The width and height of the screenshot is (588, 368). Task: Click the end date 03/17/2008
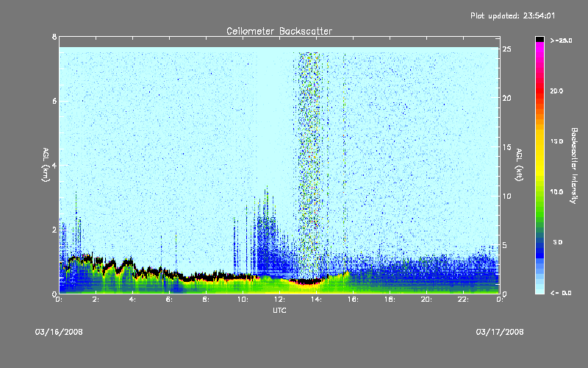[500, 332]
